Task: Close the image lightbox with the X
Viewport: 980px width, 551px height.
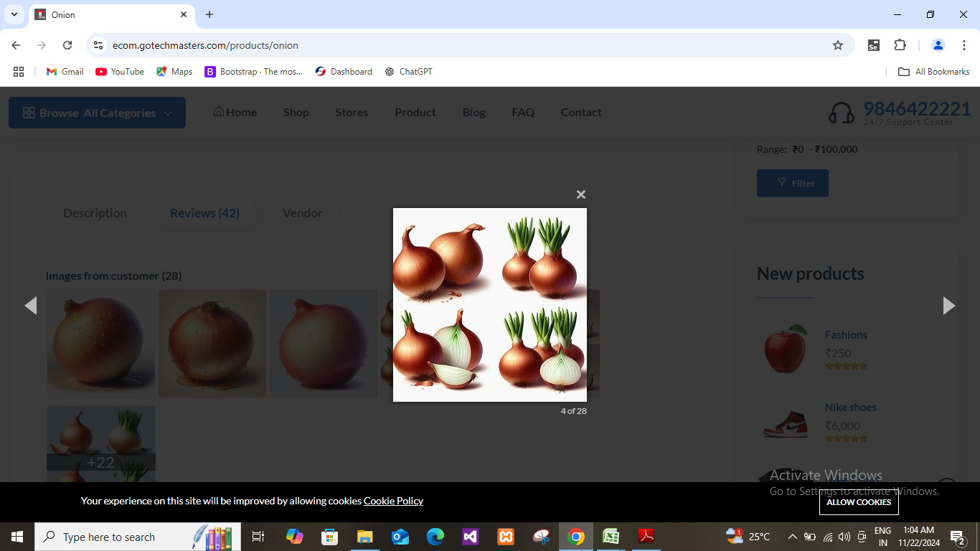Action: [581, 194]
